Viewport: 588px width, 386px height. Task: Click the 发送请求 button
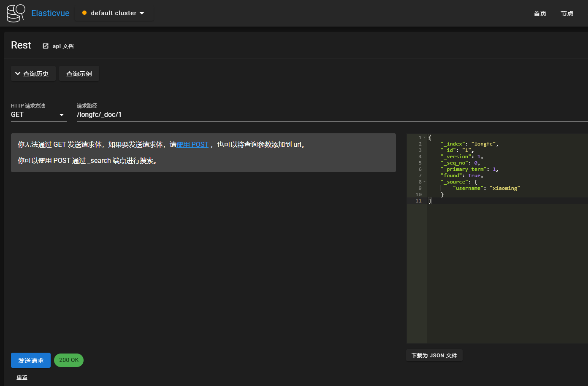pos(31,360)
